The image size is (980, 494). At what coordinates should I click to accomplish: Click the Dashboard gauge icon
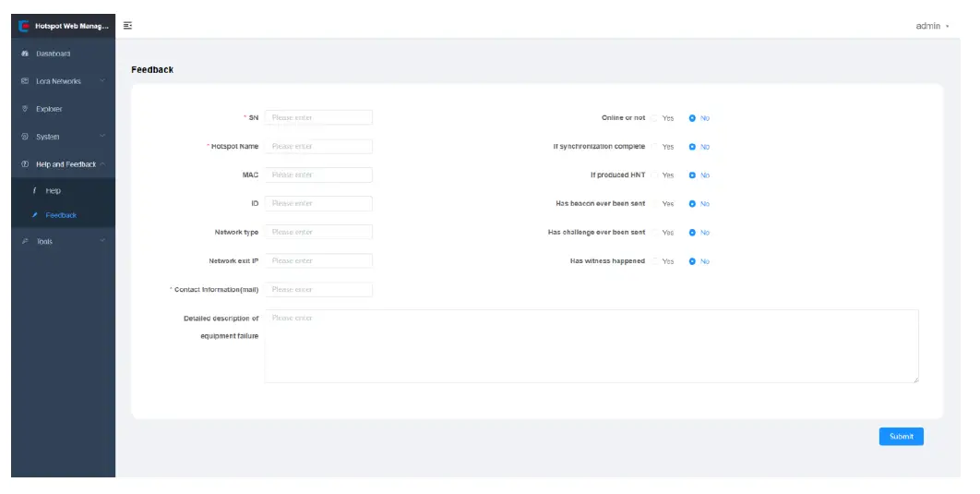click(x=25, y=54)
